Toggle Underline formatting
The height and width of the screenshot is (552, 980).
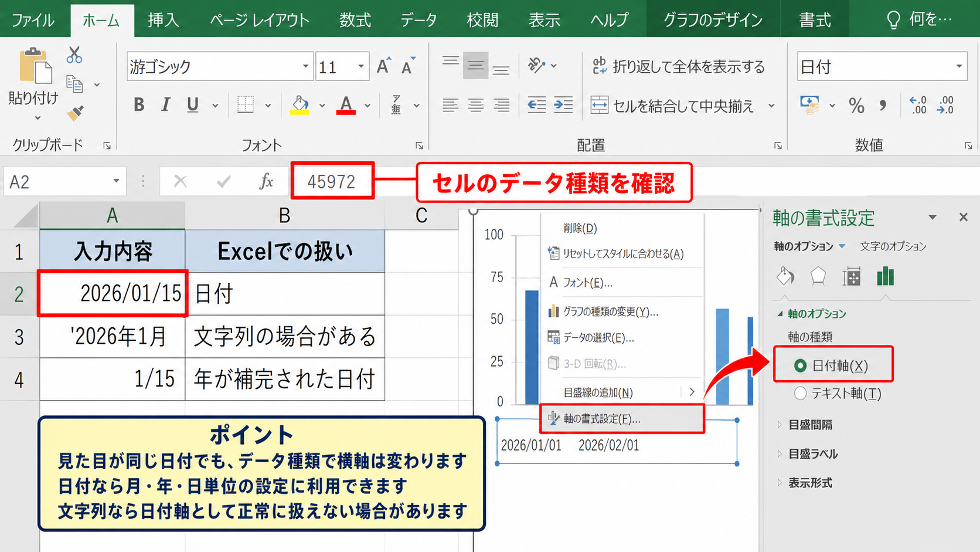point(192,105)
